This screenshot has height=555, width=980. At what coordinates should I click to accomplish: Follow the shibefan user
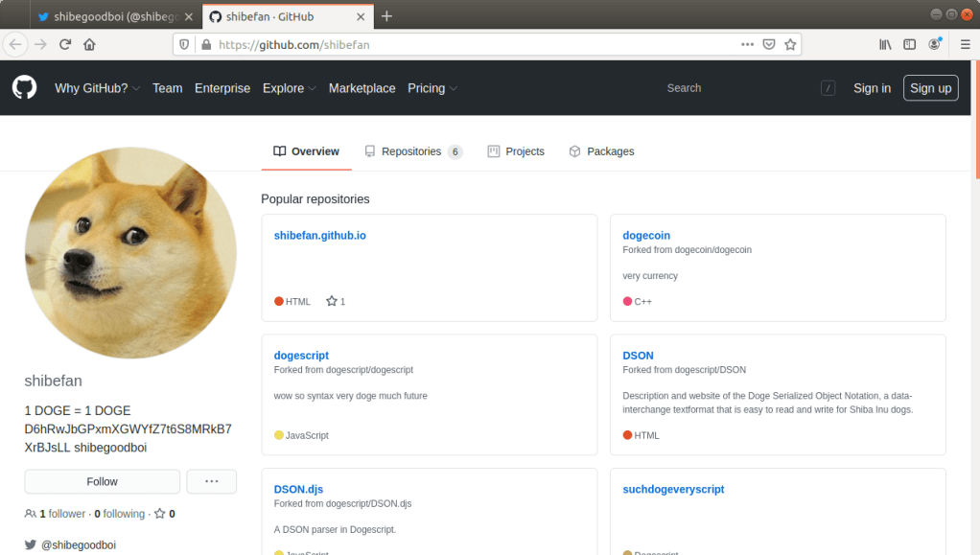[102, 481]
